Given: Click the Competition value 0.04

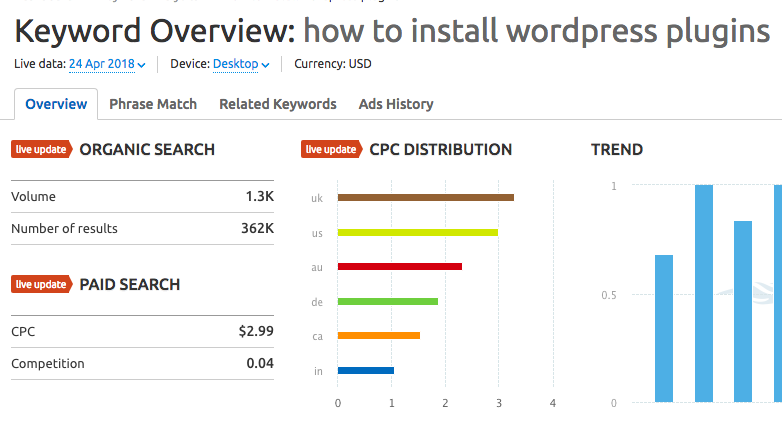Looking at the screenshot, I should (x=260, y=363).
